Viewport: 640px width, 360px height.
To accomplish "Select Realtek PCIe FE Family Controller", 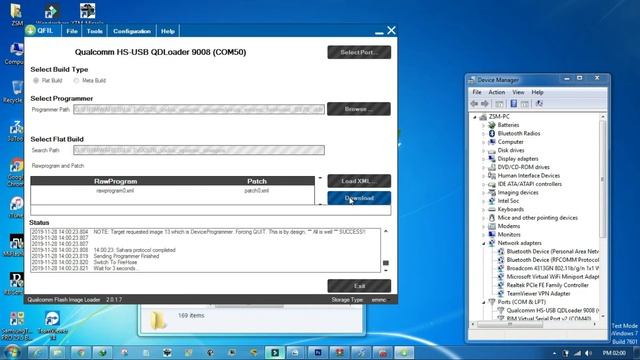I will click(x=547, y=285).
